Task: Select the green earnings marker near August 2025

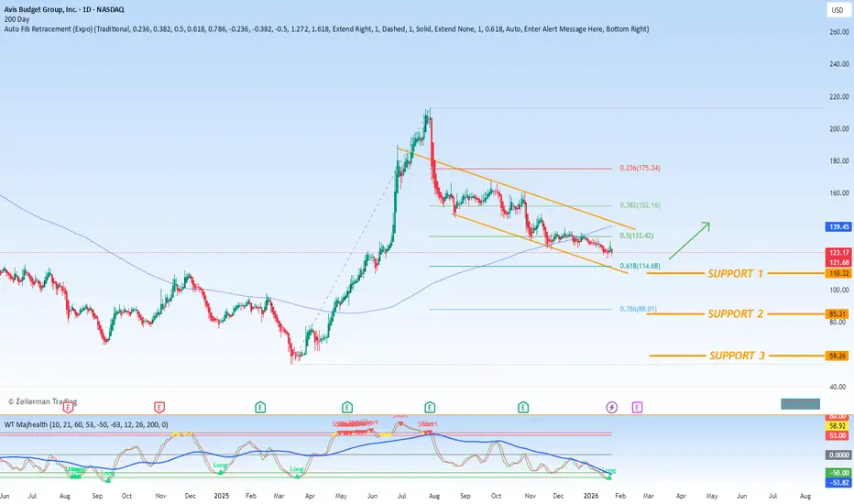Action: [x=430, y=407]
